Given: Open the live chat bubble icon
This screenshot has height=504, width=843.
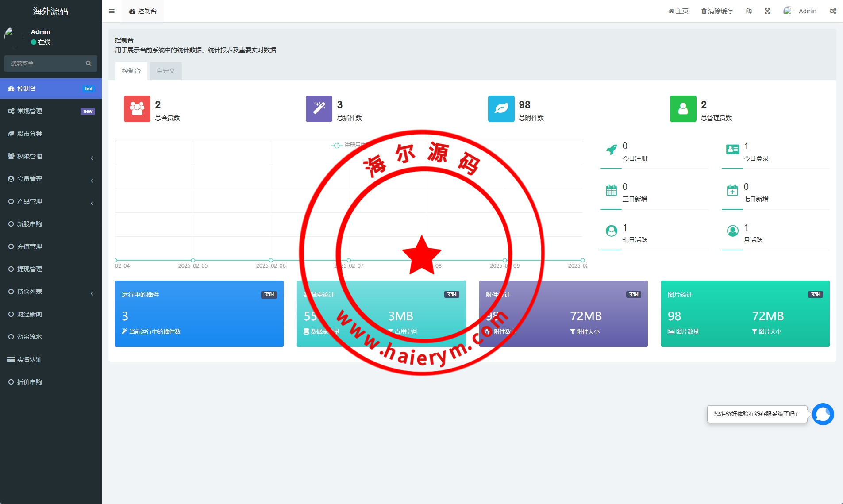Looking at the screenshot, I should pos(823,414).
